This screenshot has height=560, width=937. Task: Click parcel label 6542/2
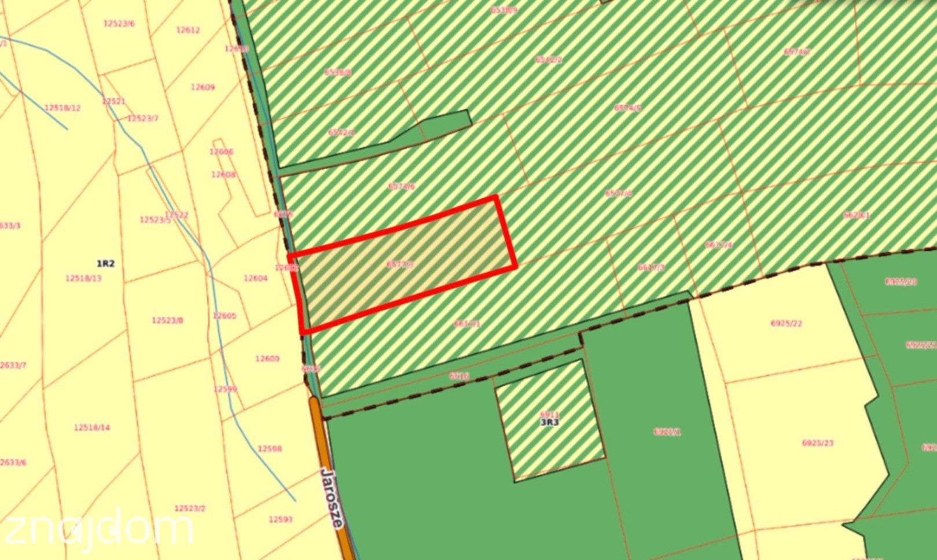tap(548, 59)
